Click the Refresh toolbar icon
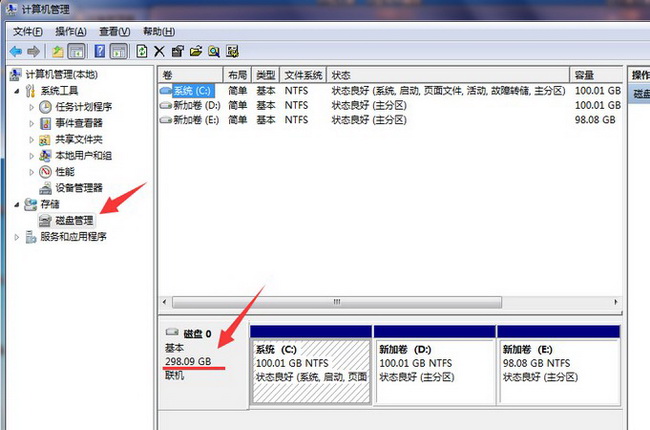The width and height of the screenshot is (650, 430). (142, 51)
